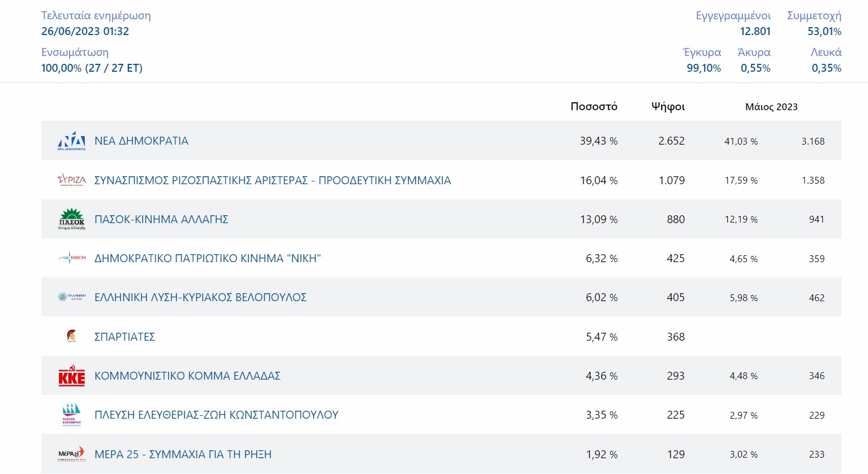Click PASOK May percentage 12,19 %
868x474 pixels.
click(741, 219)
